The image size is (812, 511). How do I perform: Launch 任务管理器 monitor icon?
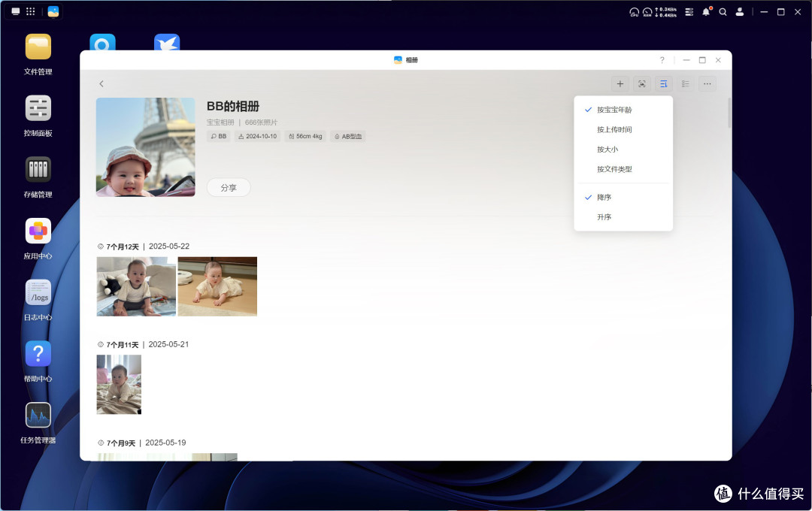coord(38,416)
